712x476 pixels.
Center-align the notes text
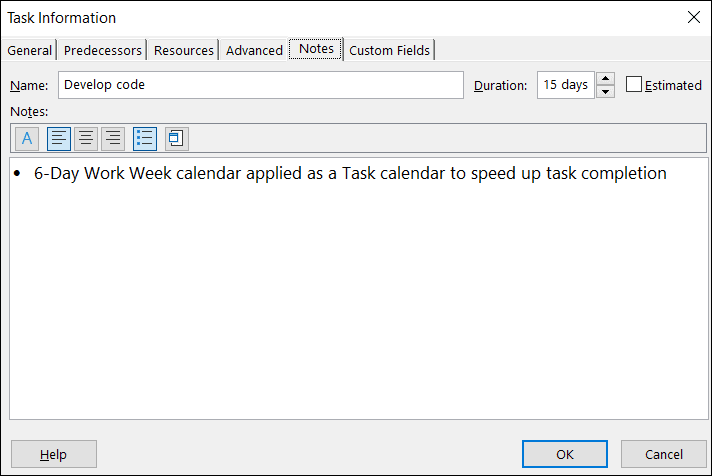point(86,139)
